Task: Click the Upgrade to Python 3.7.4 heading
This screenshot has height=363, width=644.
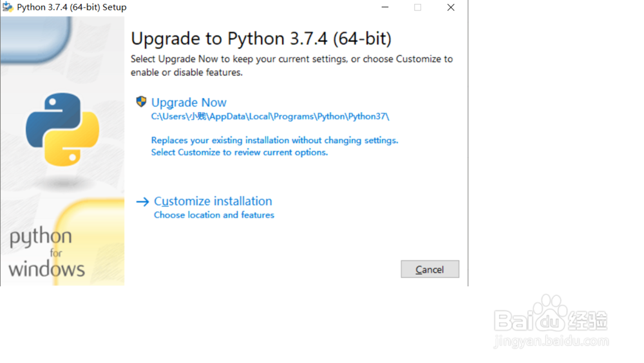Action: 261,39
